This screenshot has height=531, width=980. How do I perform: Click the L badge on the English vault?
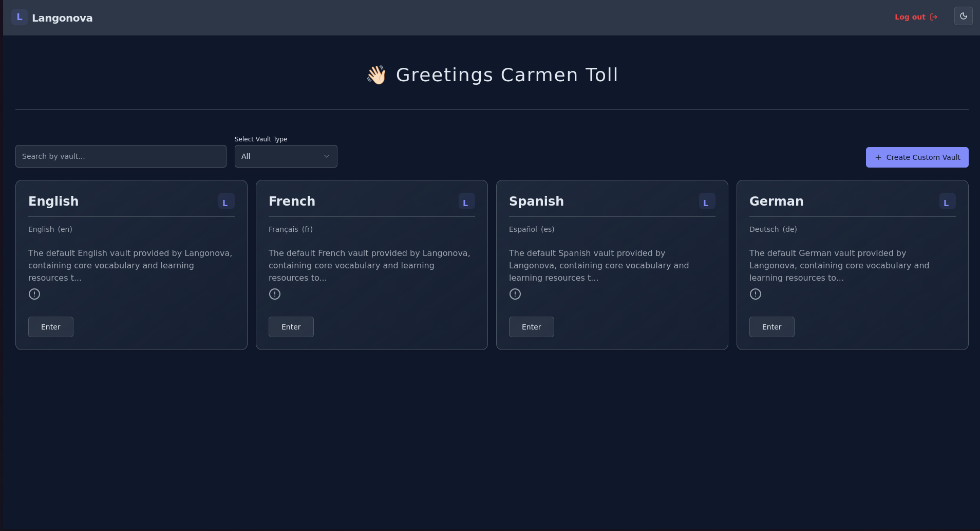point(225,201)
